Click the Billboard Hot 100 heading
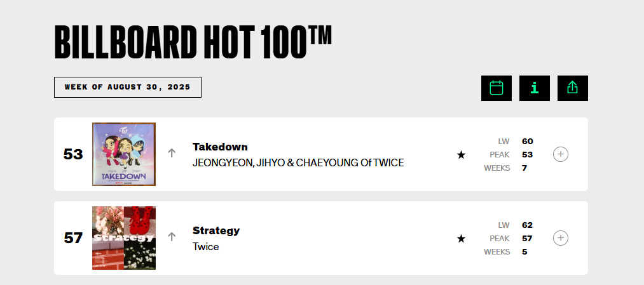 click(x=193, y=43)
